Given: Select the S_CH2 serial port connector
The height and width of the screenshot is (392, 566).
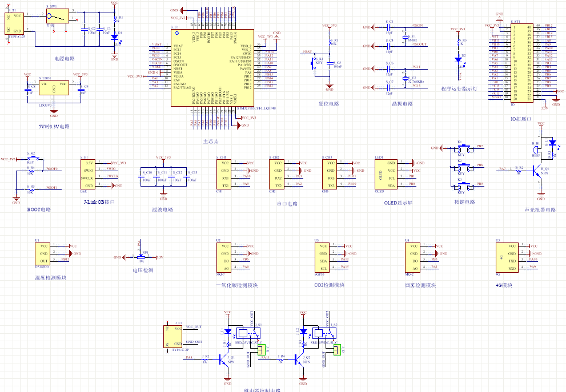Looking at the screenshot, I should pos(276,175).
